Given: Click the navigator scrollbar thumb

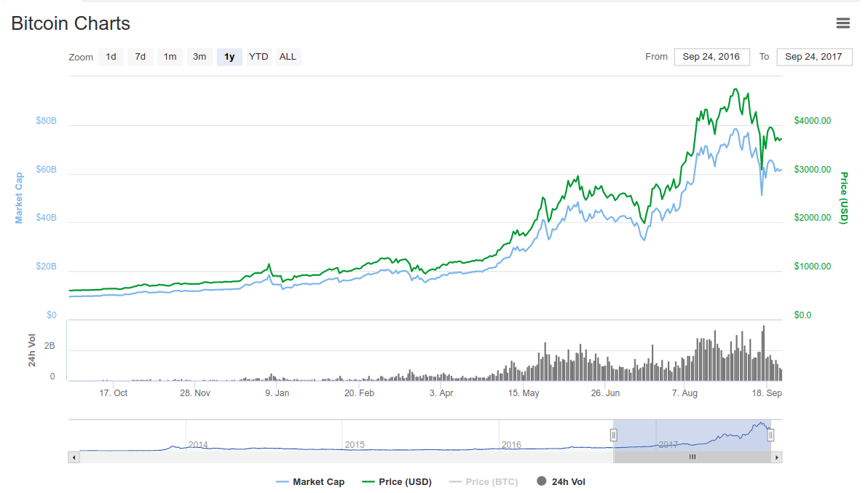Looking at the screenshot, I should click(692, 457).
